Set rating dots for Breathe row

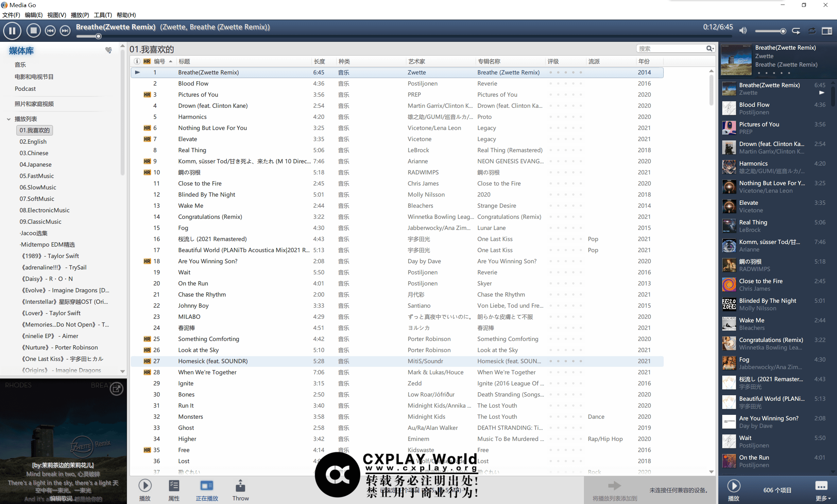tap(566, 72)
